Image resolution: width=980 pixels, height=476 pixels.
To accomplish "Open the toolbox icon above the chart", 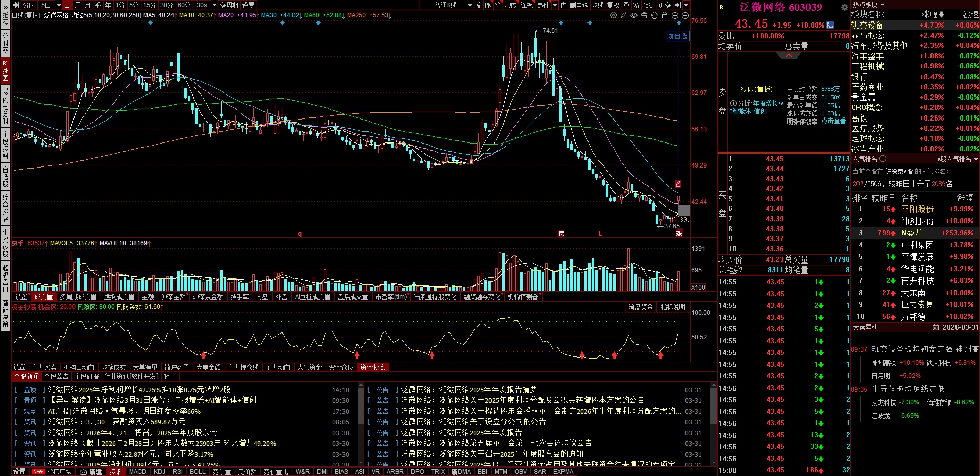I will (644, 15).
